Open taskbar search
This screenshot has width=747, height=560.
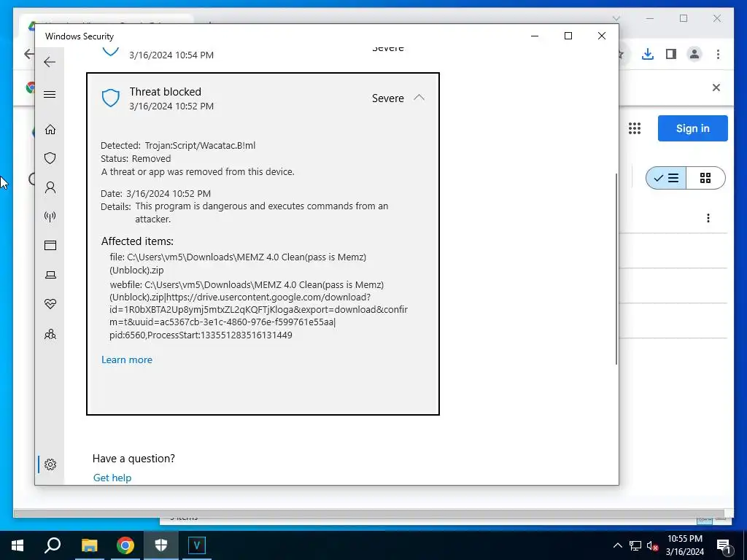53,545
